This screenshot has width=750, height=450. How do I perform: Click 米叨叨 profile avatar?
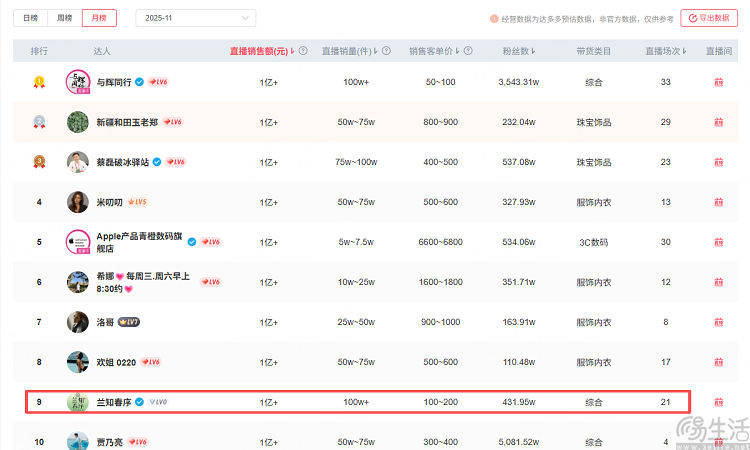click(78, 202)
